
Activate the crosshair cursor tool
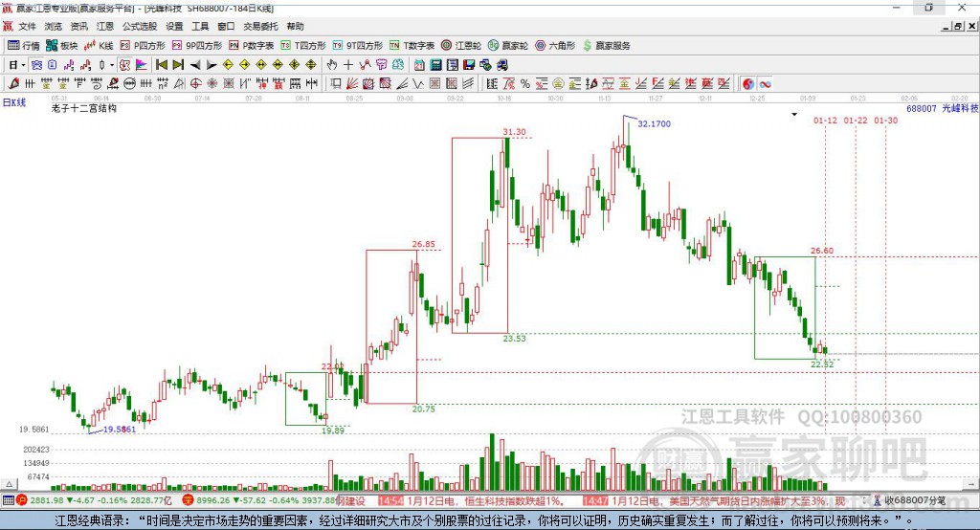pyautogui.click(x=348, y=65)
